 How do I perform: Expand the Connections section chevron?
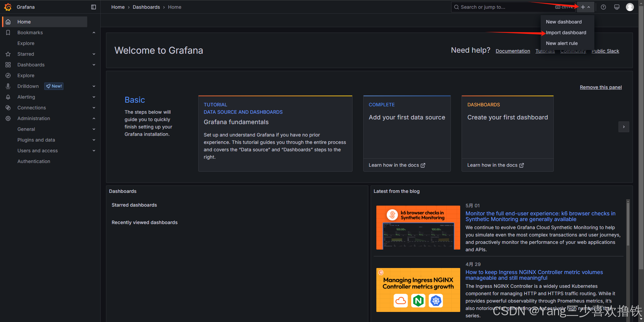click(x=94, y=108)
